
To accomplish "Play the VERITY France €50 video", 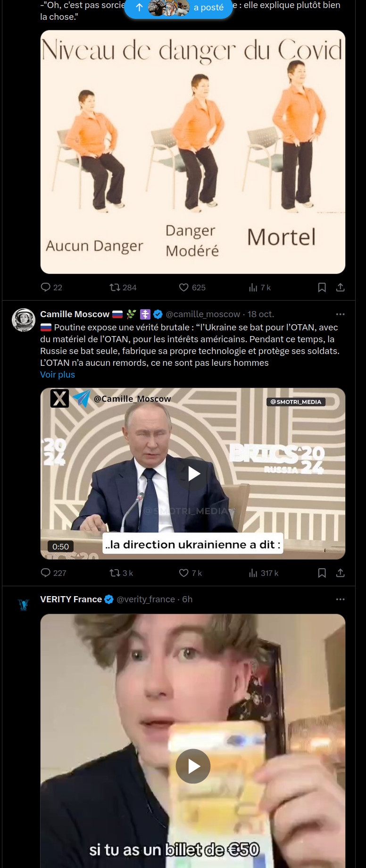I will (193, 766).
